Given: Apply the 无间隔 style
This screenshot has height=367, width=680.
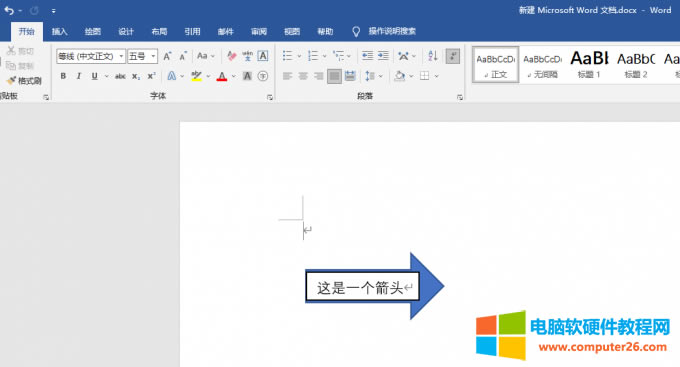Looking at the screenshot, I should tap(542, 65).
